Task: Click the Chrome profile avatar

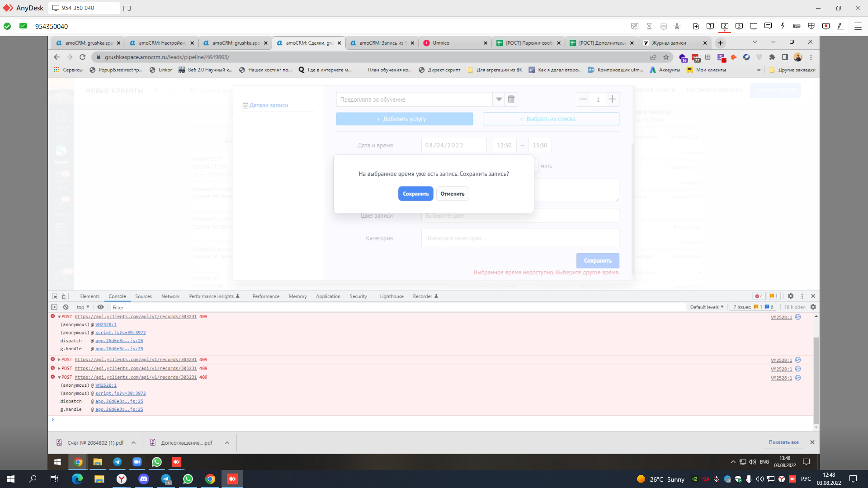Action: click(798, 57)
